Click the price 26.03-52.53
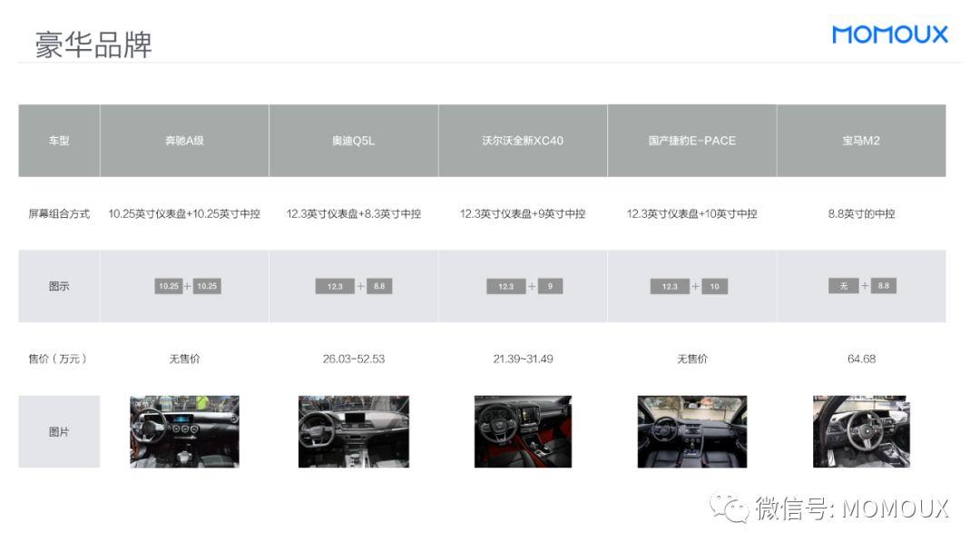This screenshot has width=980, height=552. pos(354,359)
